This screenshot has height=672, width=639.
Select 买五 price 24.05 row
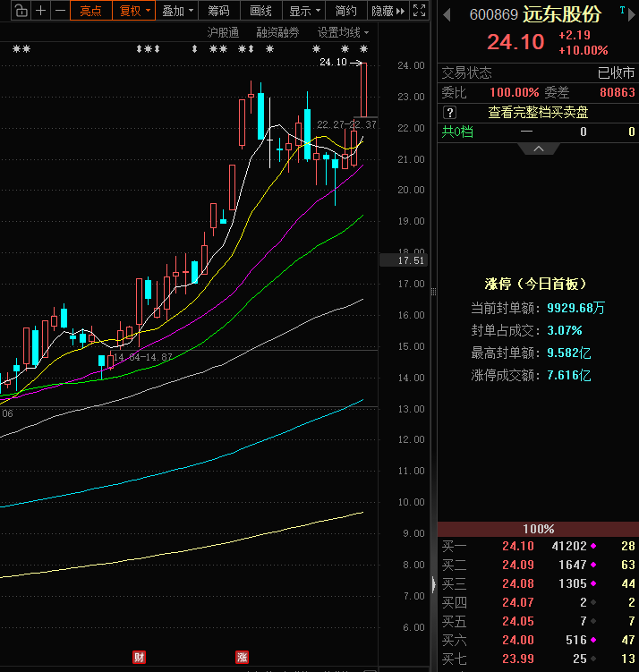coord(538,621)
